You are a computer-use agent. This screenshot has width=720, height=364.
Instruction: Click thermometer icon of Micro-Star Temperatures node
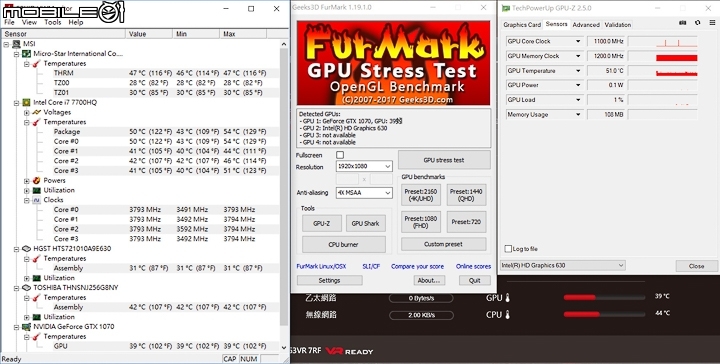pos(37,63)
